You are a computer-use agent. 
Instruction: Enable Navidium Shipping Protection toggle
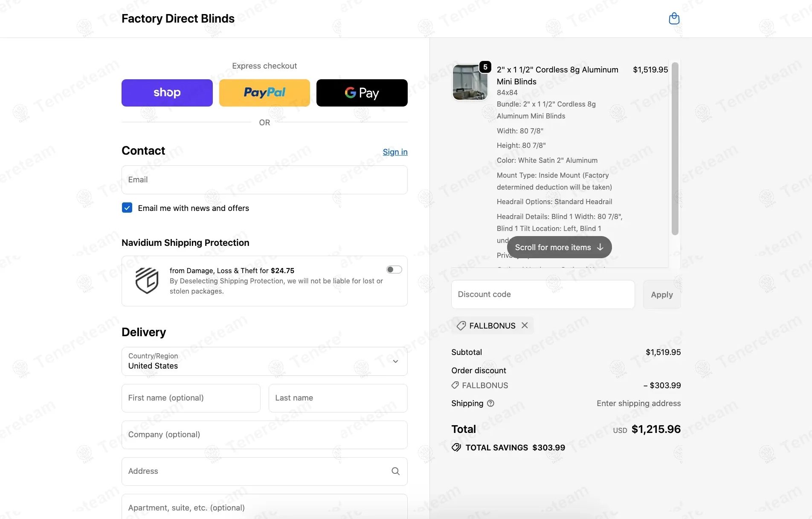(x=394, y=270)
